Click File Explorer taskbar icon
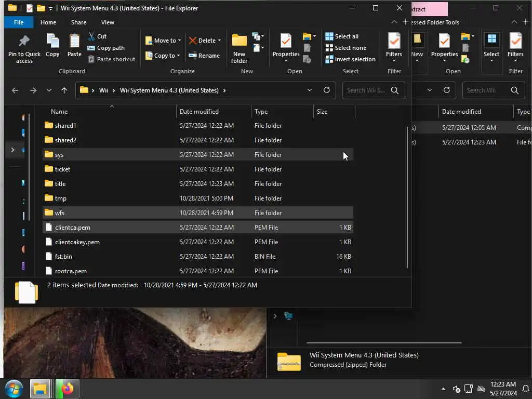 [x=40, y=389]
